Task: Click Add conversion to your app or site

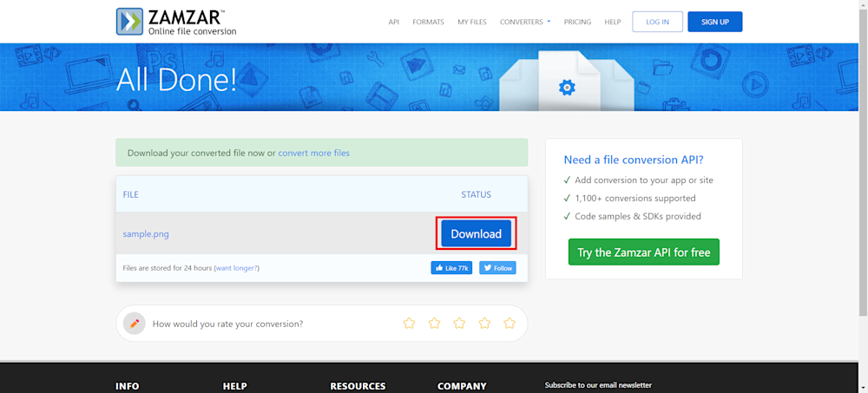Action: 644,180
